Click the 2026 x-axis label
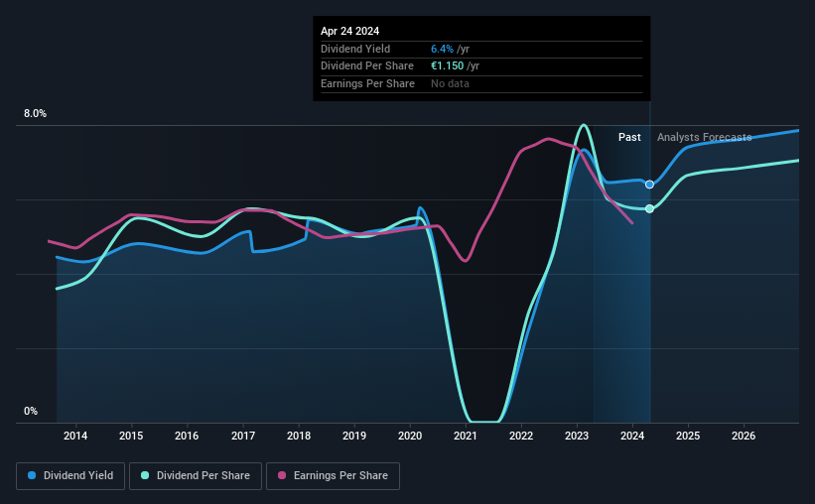Image resolution: width=815 pixels, height=504 pixels. pyautogui.click(x=744, y=436)
